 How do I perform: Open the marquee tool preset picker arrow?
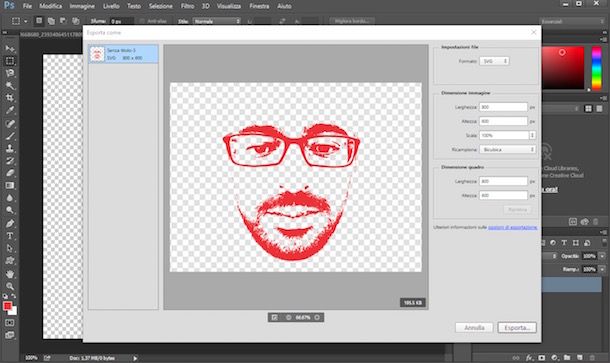[26, 21]
